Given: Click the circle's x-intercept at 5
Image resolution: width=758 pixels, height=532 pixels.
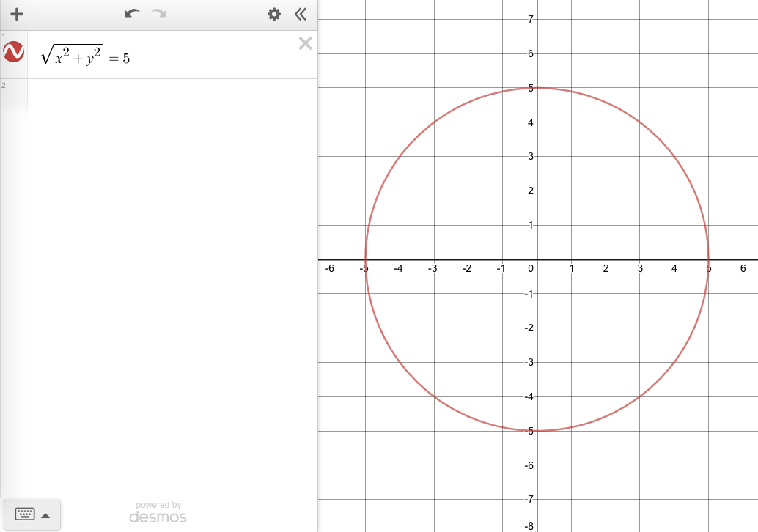Looking at the screenshot, I should (708, 259).
